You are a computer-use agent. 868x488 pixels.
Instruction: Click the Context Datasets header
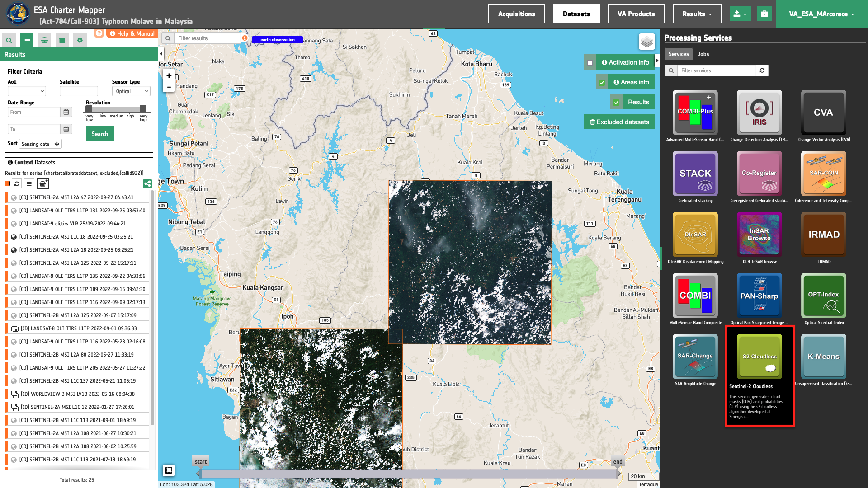tap(79, 162)
